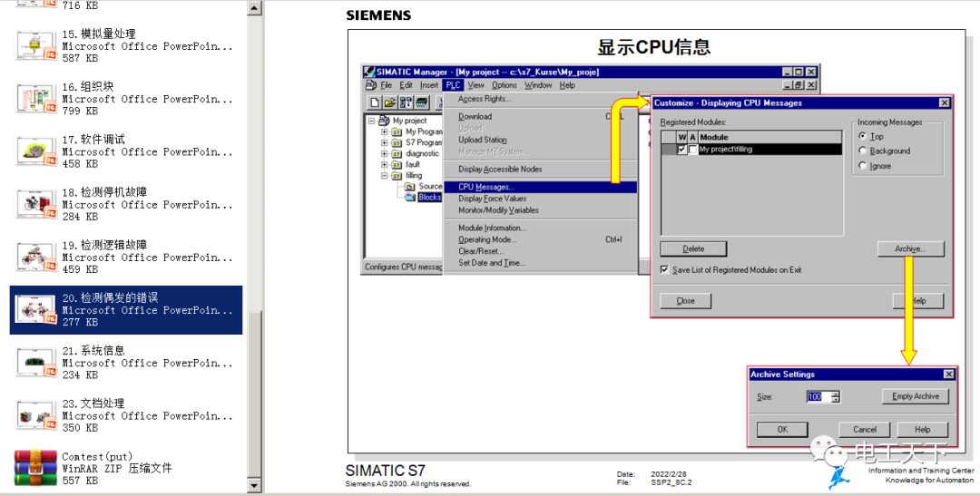Choose Module Information... menu entry
Viewport: 980px width, 496px height.
pos(492,228)
